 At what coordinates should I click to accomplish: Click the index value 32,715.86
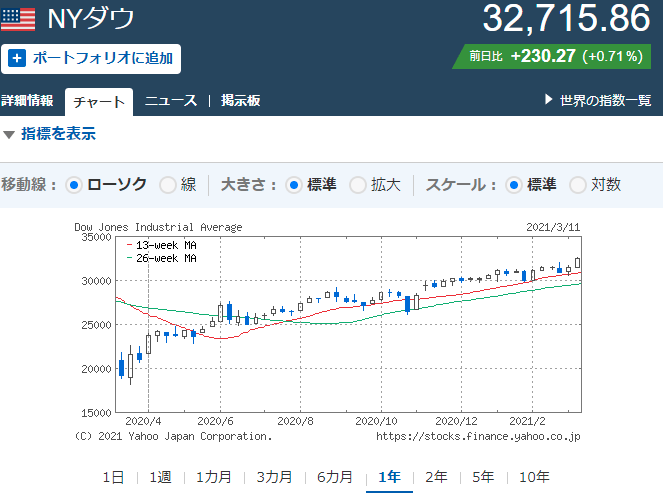coord(566,18)
